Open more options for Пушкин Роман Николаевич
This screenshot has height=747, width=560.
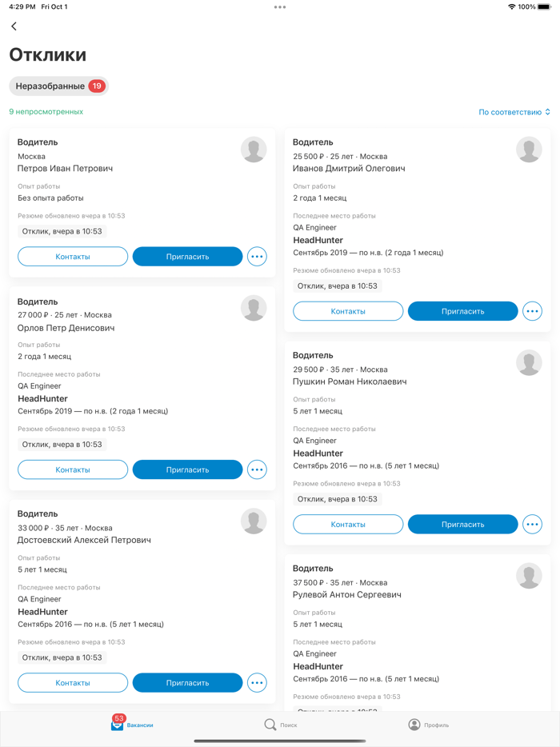tap(532, 525)
